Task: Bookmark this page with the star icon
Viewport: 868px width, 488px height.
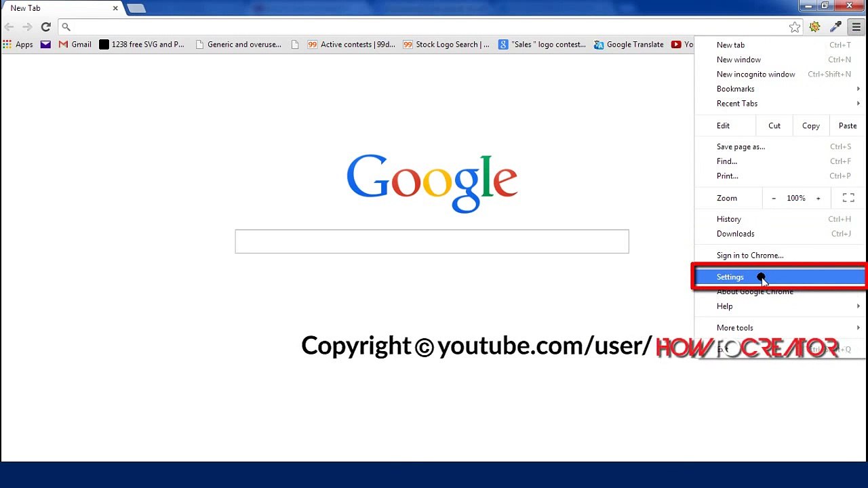Action: (795, 27)
